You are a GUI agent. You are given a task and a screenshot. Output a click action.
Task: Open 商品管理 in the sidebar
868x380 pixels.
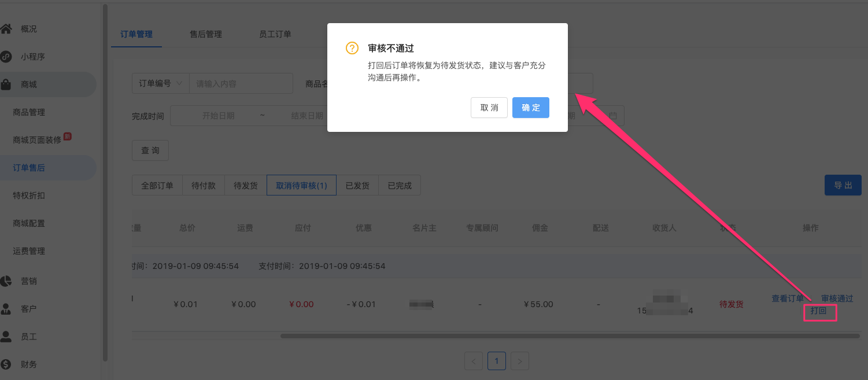point(29,112)
